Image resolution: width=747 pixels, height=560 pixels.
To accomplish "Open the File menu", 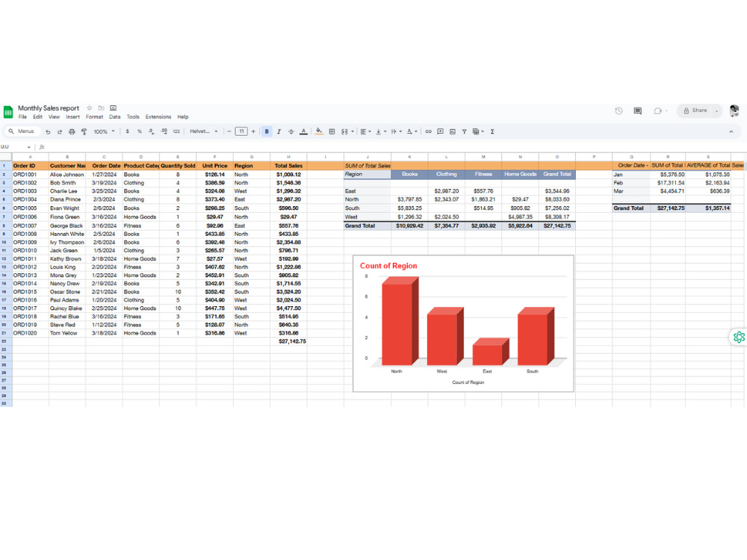I will pyautogui.click(x=22, y=116).
